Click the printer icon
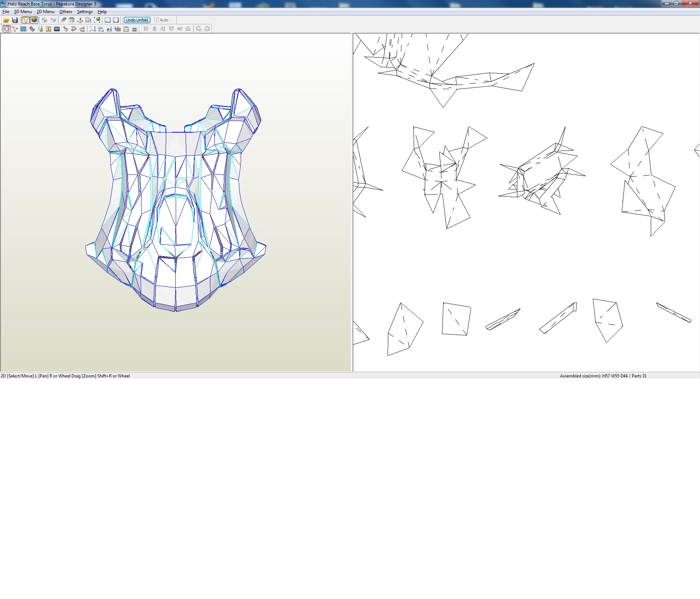The image size is (700, 599). pyautogui.click(x=135, y=29)
